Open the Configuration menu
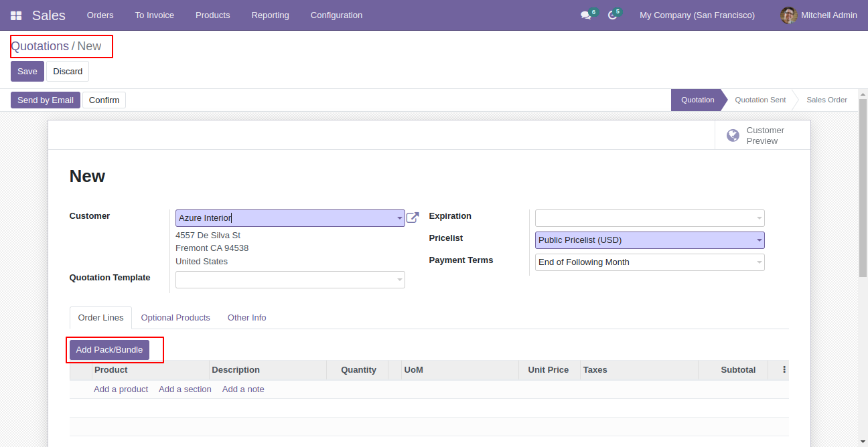 tap(336, 15)
